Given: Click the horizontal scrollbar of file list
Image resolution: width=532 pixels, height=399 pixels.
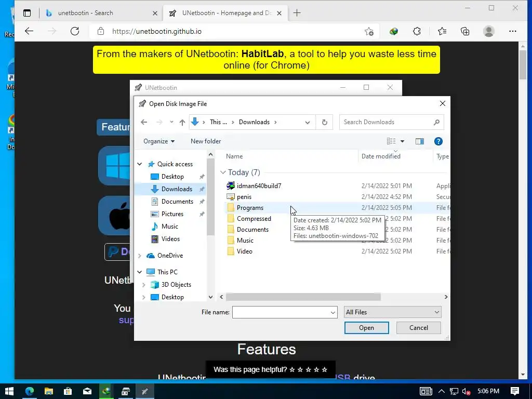Looking at the screenshot, I should coord(303,297).
